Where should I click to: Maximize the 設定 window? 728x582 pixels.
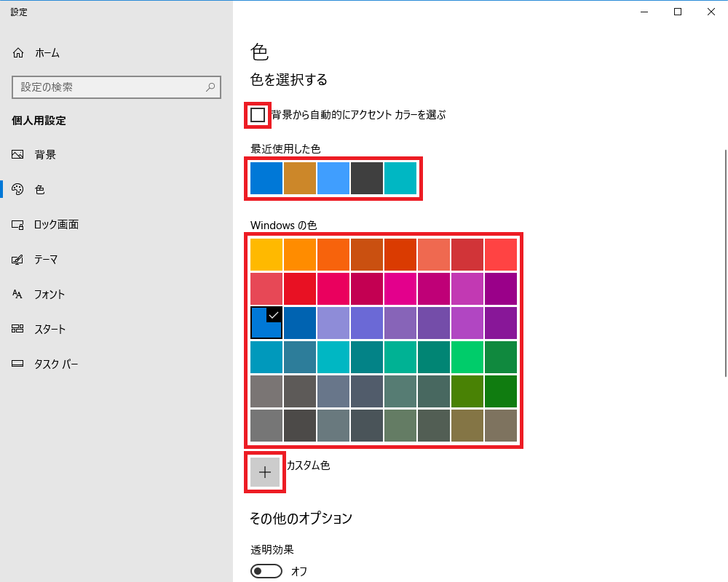click(678, 12)
